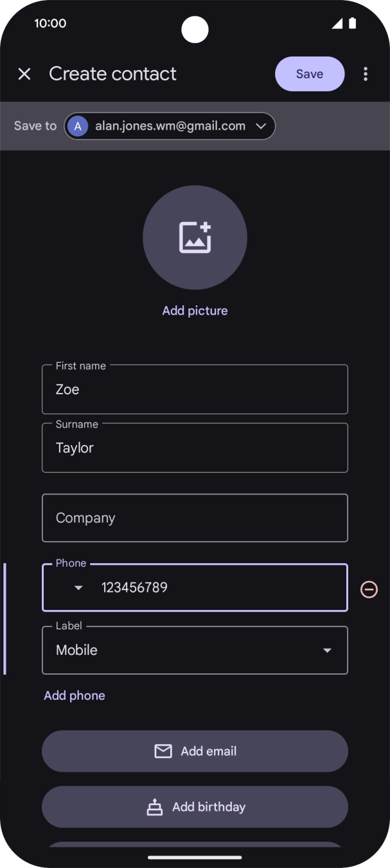Tap the battery icon in status bar
Screen dimensions: 390x868
pos(352,23)
